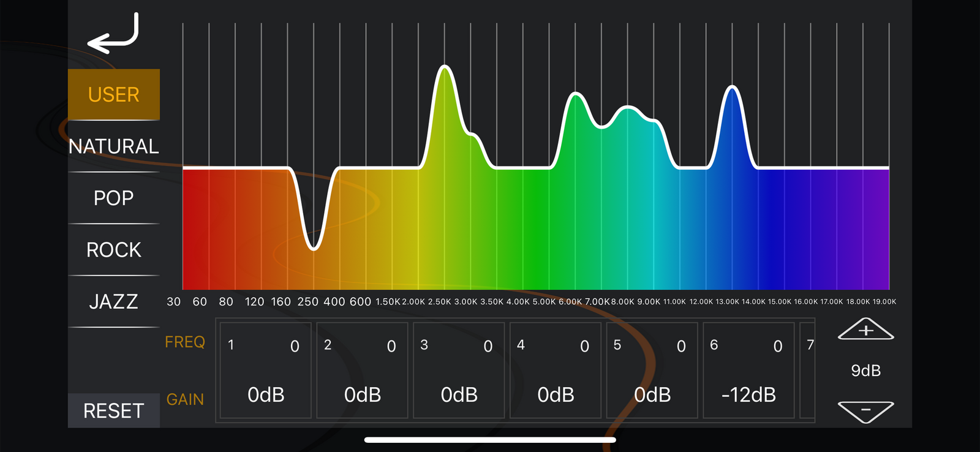Click the tallest EQ peak at 2.50K
The image size is (980, 452).
click(x=445, y=67)
